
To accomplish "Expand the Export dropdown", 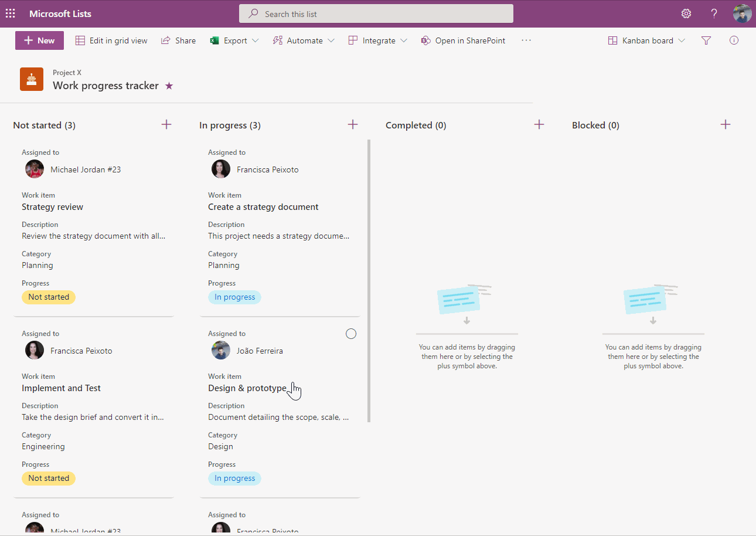I will pyautogui.click(x=235, y=40).
